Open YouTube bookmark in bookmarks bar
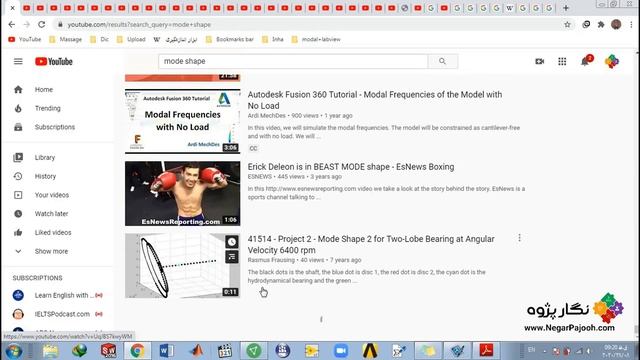This screenshot has height=360, width=640. point(25,40)
